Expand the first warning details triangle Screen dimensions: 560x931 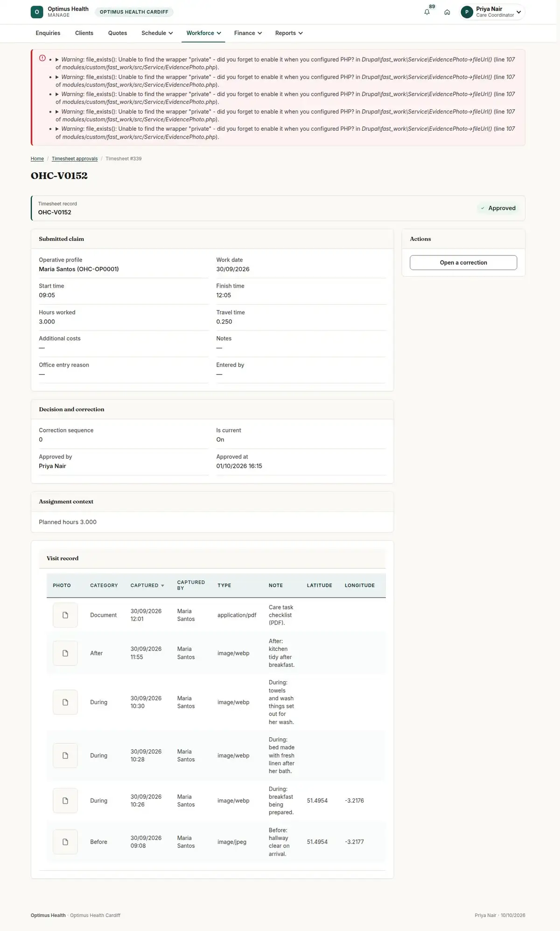[x=57, y=60]
